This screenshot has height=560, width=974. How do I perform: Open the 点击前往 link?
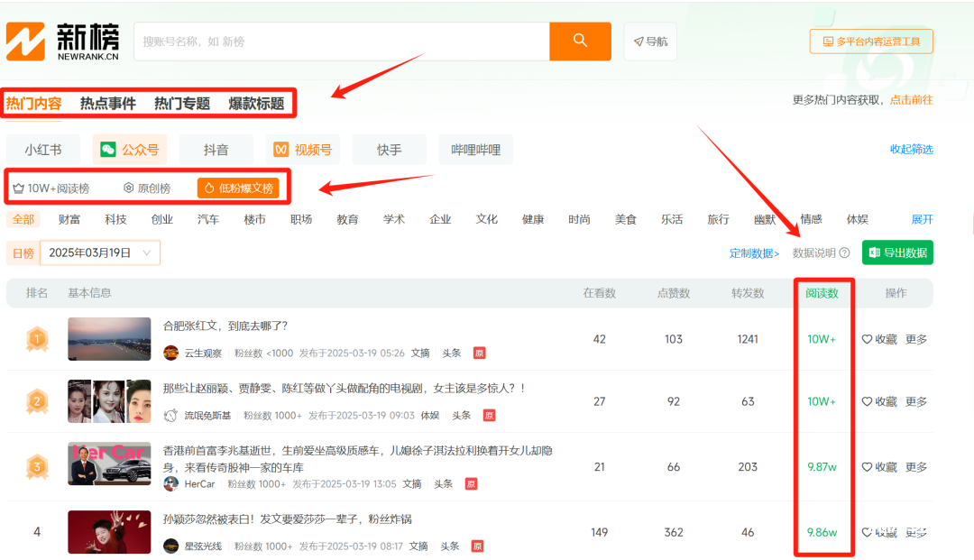[911, 100]
